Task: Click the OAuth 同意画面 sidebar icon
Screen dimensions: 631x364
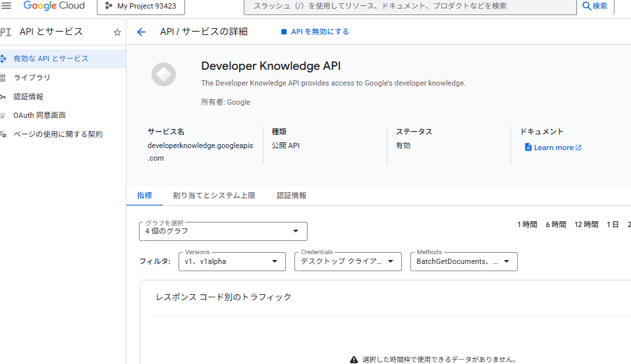Action: point(3,116)
